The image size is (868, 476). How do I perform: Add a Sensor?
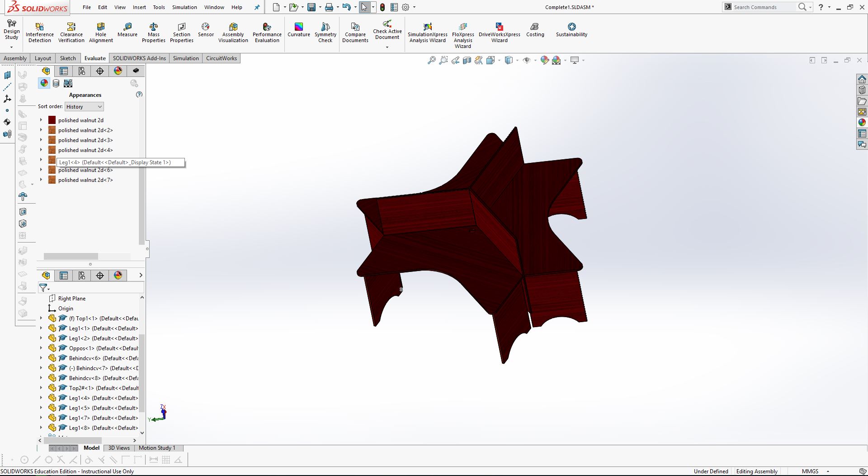coord(206,30)
